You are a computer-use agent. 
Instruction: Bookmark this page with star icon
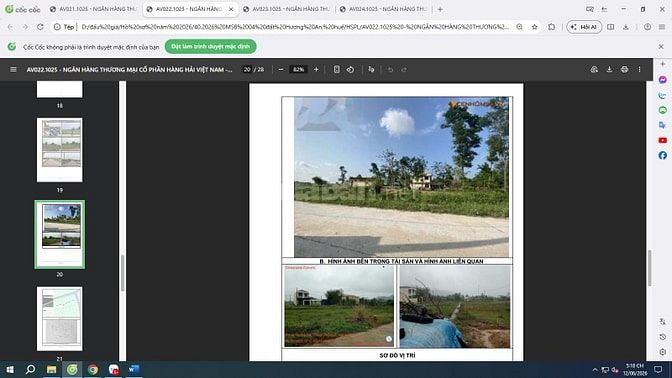(534, 27)
